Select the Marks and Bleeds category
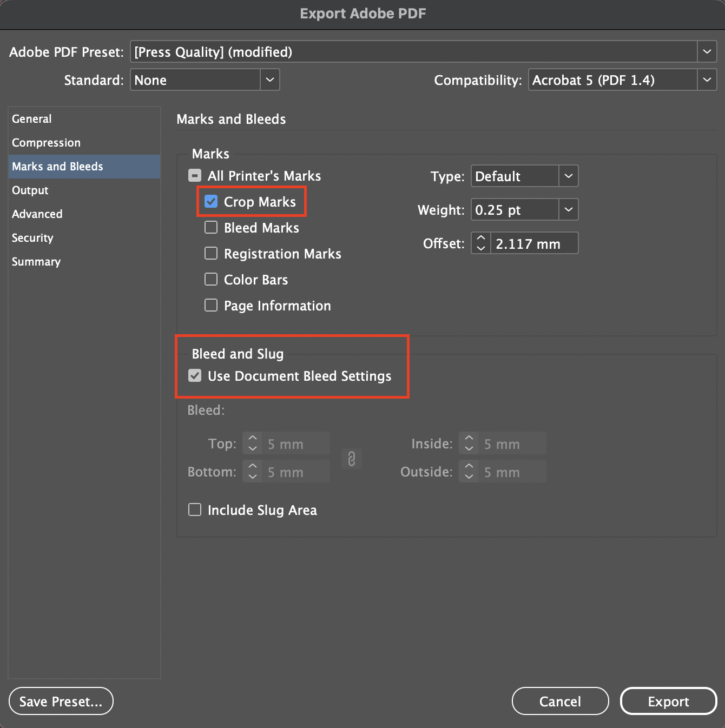 click(x=84, y=167)
